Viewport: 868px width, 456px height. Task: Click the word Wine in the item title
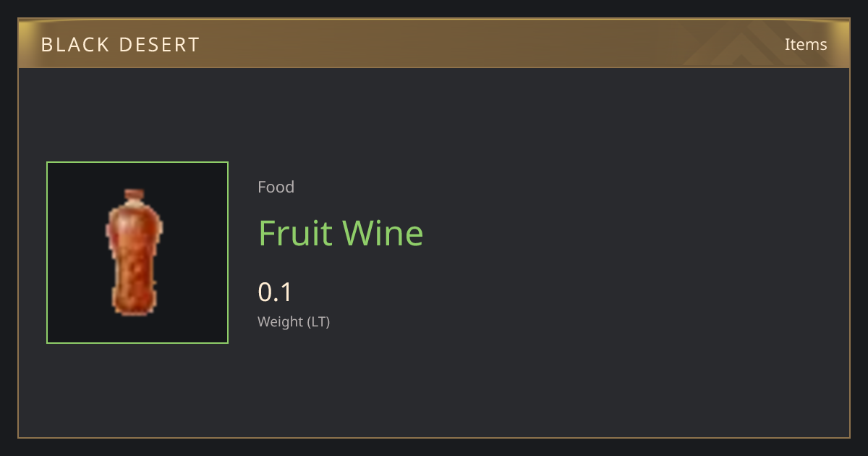383,233
